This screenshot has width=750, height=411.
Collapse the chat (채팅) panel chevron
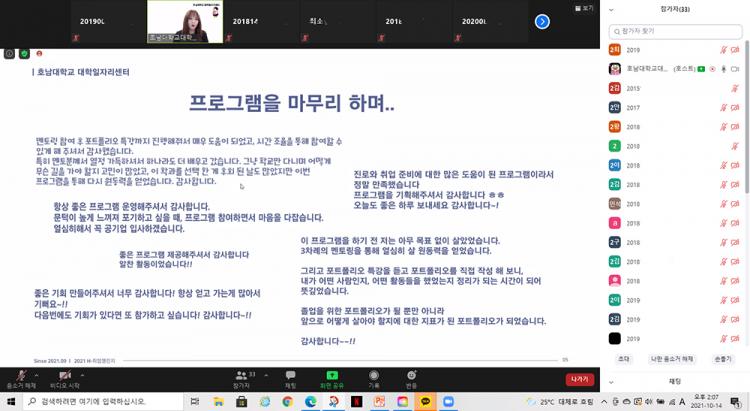click(x=611, y=381)
